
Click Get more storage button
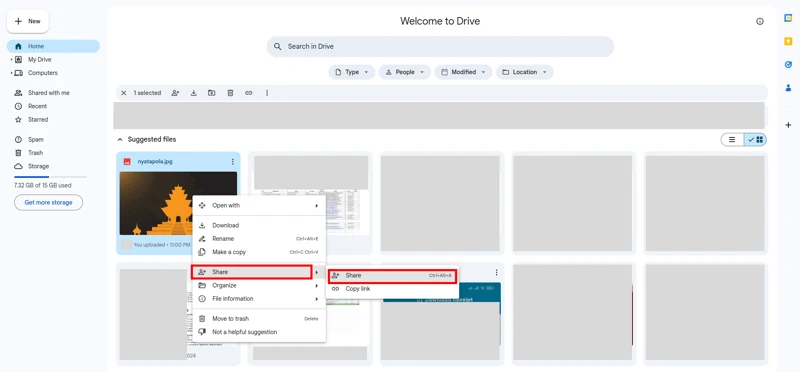click(48, 203)
